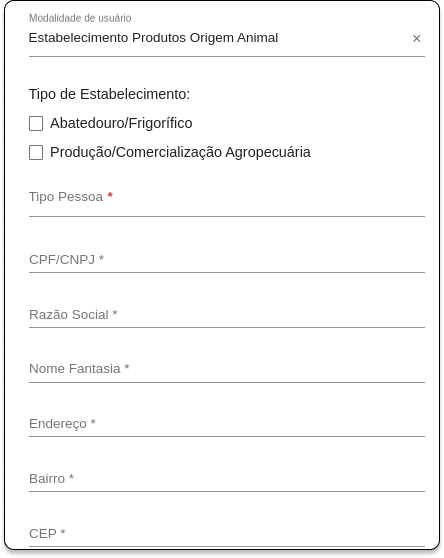Focus the CEP input field
Viewport: 444px width, 558px height.
point(227,534)
